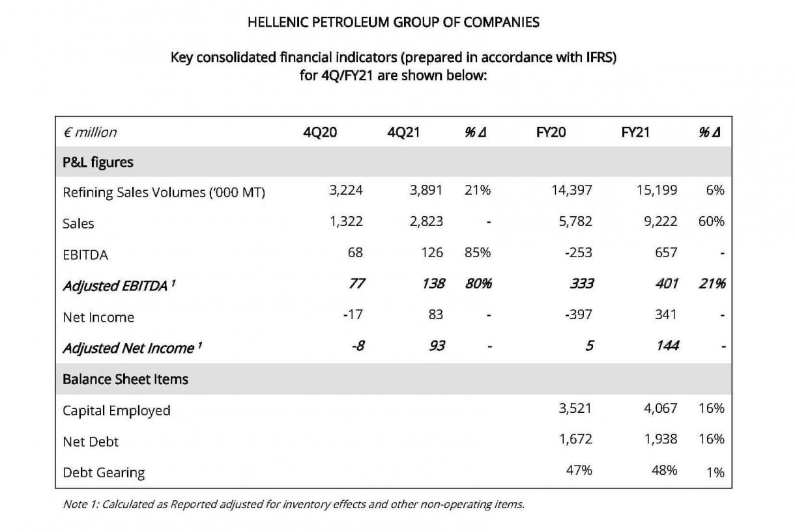Click the Refining Sales Volumes row label

(x=164, y=193)
